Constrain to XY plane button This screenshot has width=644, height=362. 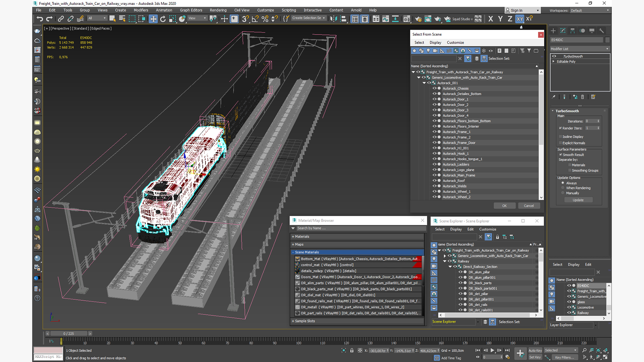click(520, 19)
